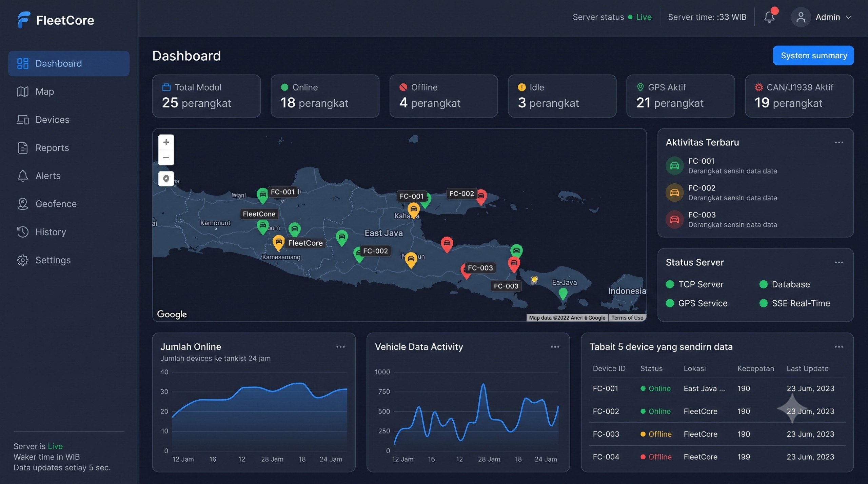The height and width of the screenshot is (484, 868).
Task: Open Jumlah Online chart options menu
Action: pyautogui.click(x=340, y=347)
